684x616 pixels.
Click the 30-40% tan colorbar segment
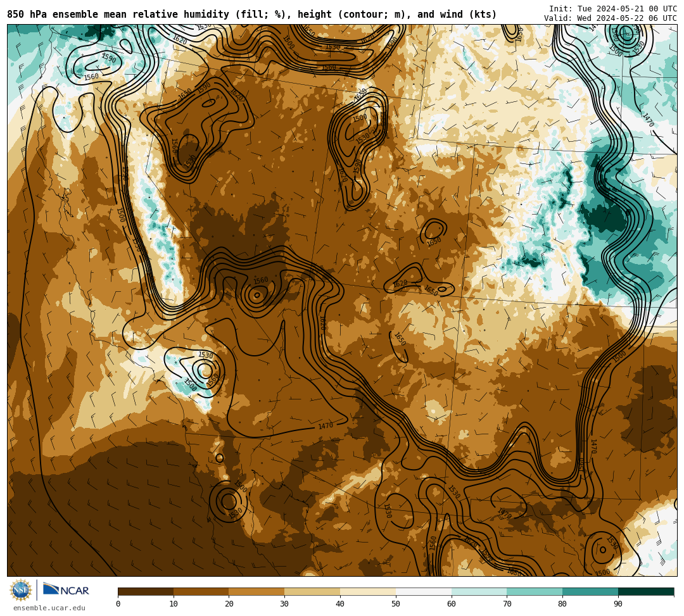pos(312,591)
